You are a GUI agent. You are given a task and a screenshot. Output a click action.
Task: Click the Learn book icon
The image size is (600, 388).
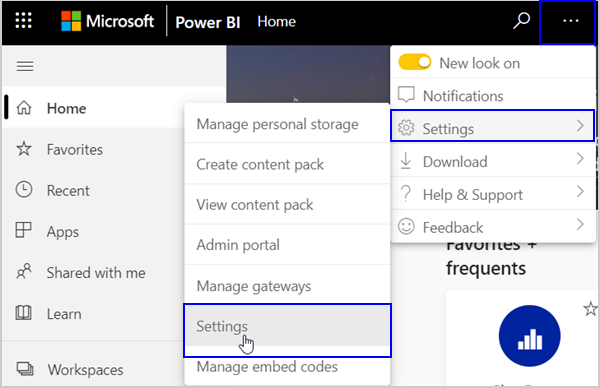23,313
